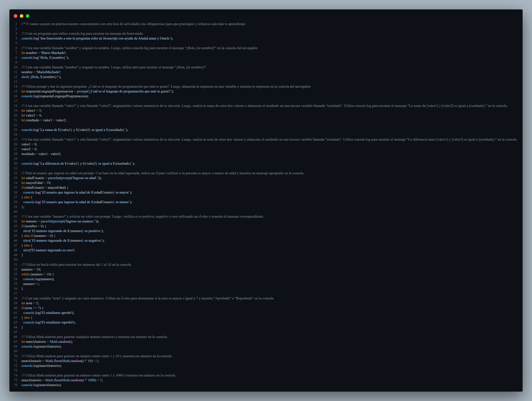Screen dimensions: 532x401
Task: Click line 'alert(`¡Hola, ${nombre}!`);'
Action: (x=41, y=77)
